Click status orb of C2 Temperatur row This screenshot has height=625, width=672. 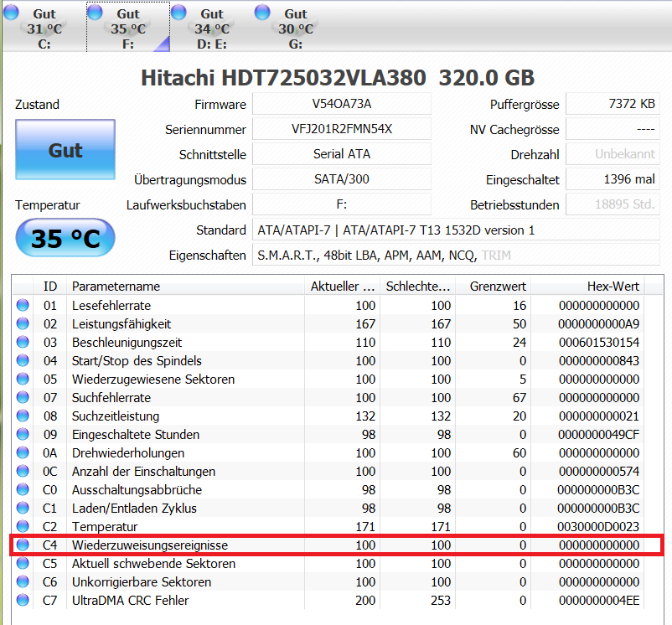[23, 526]
